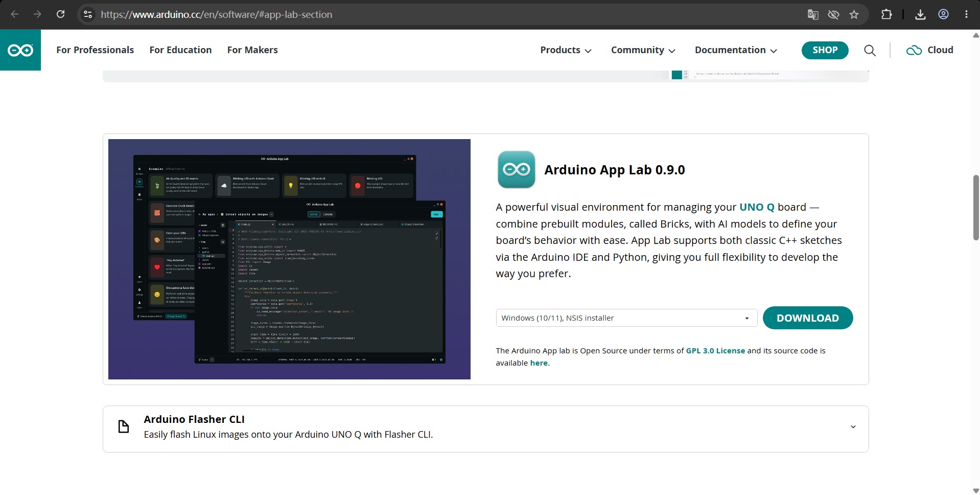The width and height of the screenshot is (980, 495).
Task: Expand the Documentation menu
Action: 736,50
